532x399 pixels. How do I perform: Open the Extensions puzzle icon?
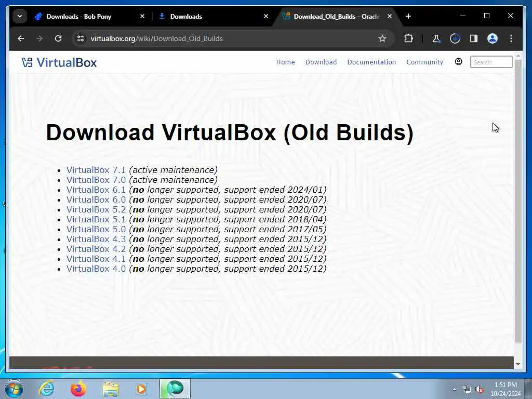[x=408, y=38]
